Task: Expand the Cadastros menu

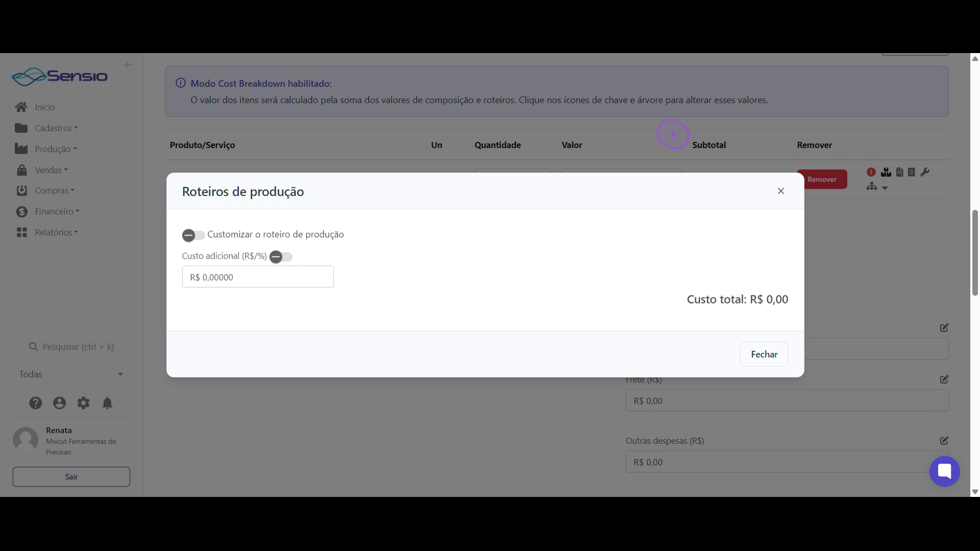Action: click(56, 128)
